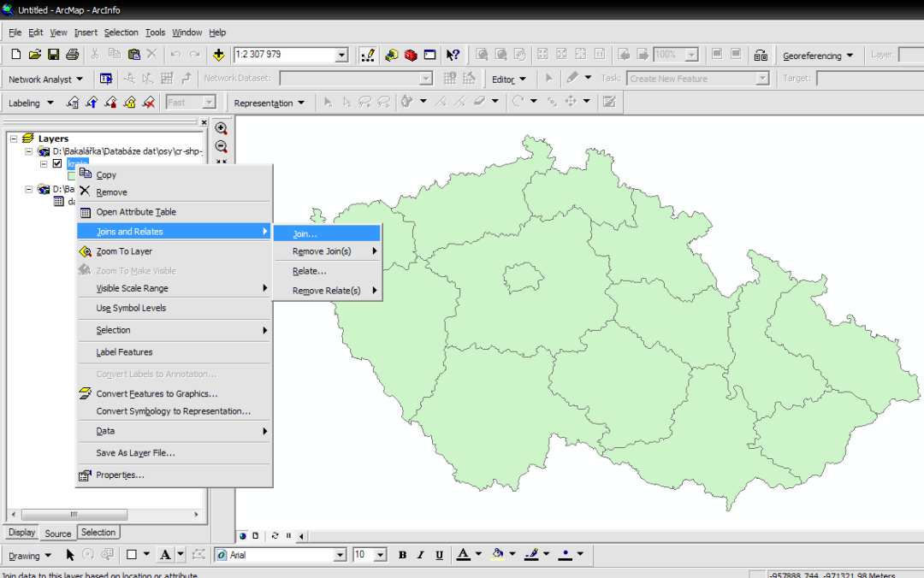The width and height of the screenshot is (924, 578).
Task: Open the Insert menu
Action: pyautogui.click(x=86, y=32)
